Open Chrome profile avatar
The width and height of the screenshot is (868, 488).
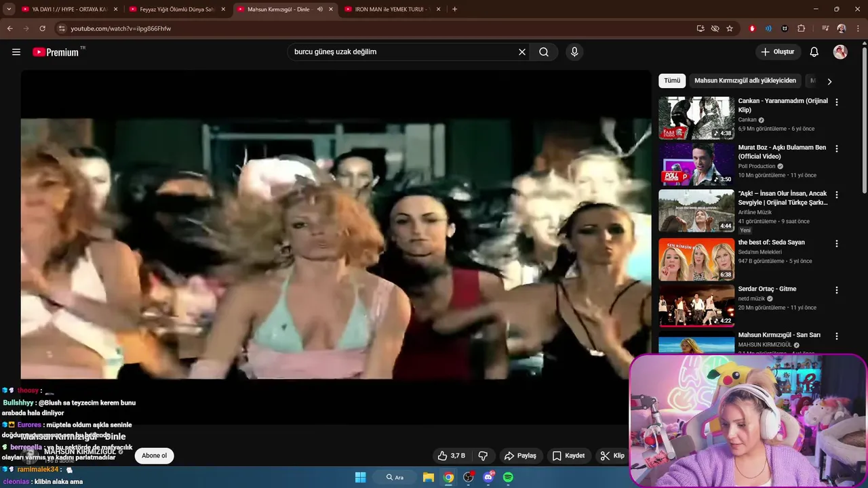842,28
